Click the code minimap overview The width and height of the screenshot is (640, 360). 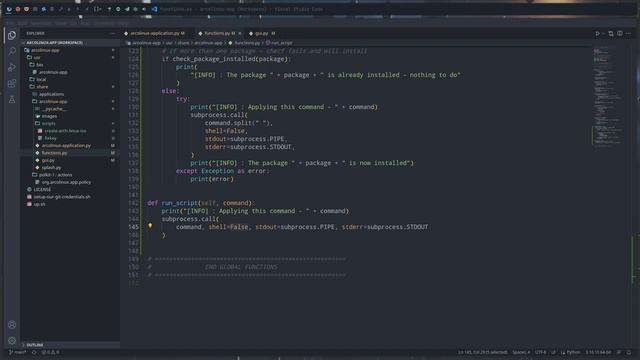tap(608, 96)
